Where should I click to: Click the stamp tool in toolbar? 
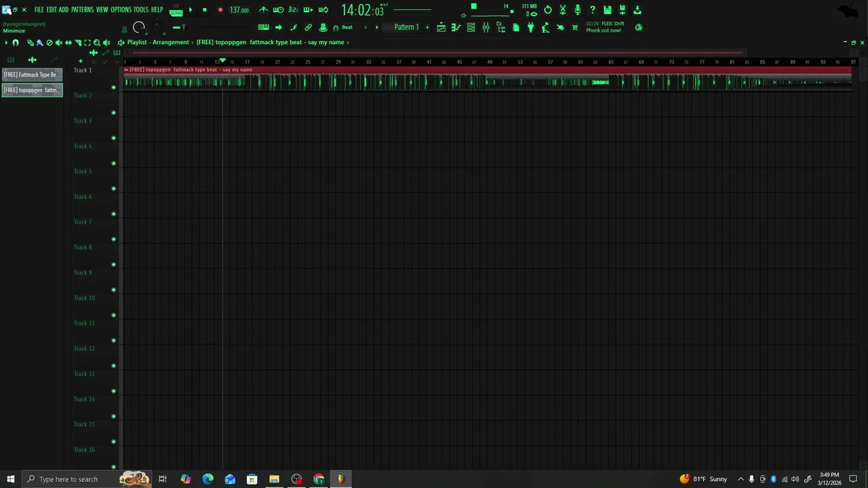tap(323, 27)
